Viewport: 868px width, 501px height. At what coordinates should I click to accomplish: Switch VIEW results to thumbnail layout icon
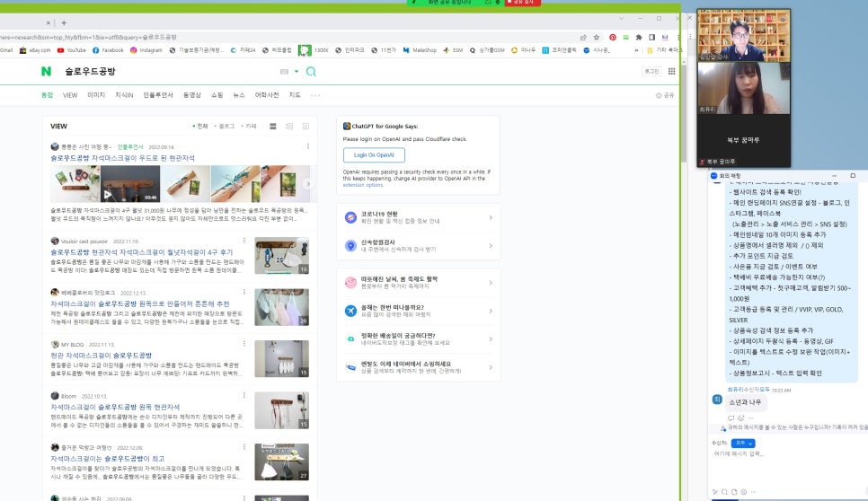point(289,126)
